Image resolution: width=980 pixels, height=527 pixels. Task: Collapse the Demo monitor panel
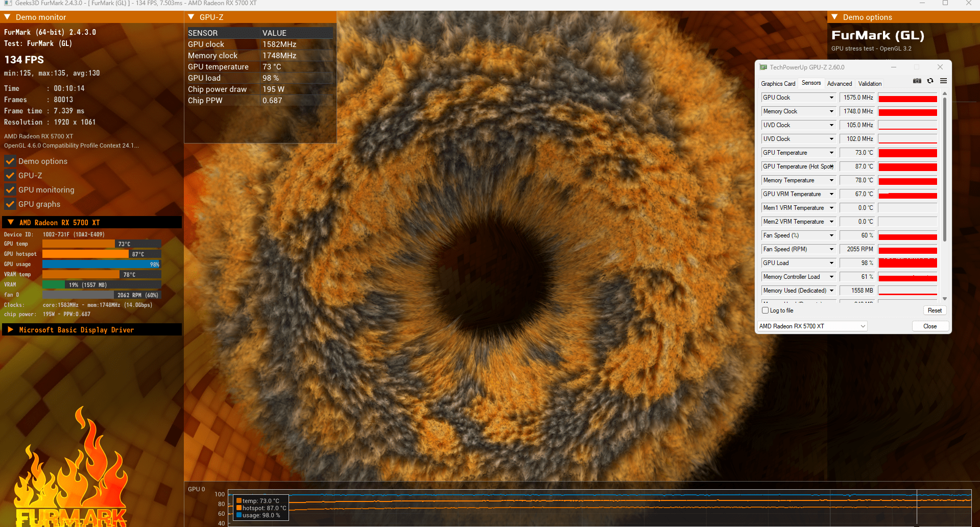pyautogui.click(x=8, y=17)
